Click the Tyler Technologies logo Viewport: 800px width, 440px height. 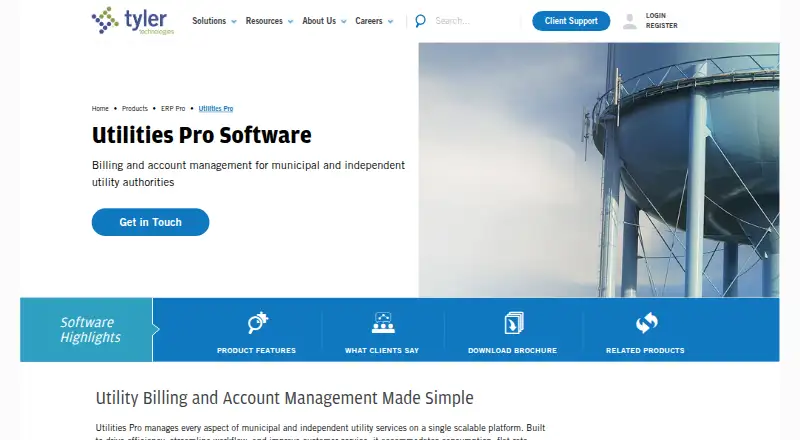[x=133, y=20]
